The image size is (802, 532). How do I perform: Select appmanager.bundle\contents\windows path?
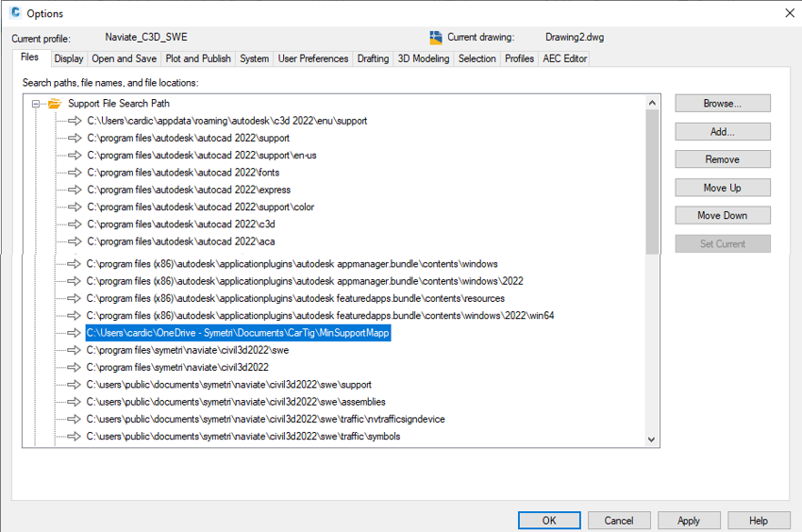click(292, 264)
